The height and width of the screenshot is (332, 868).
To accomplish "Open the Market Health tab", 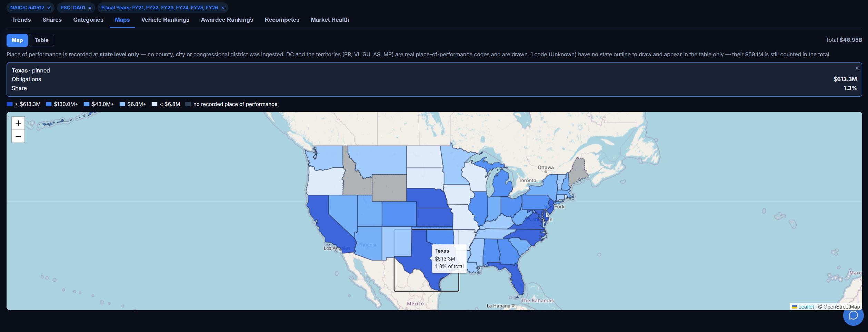I will 330,20.
